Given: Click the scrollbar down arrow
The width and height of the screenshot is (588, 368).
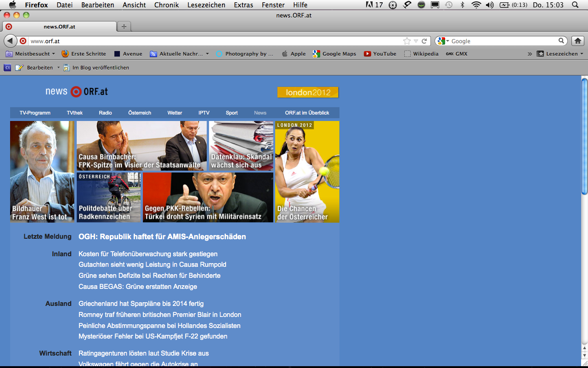Looking at the screenshot, I should pos(584,356).
